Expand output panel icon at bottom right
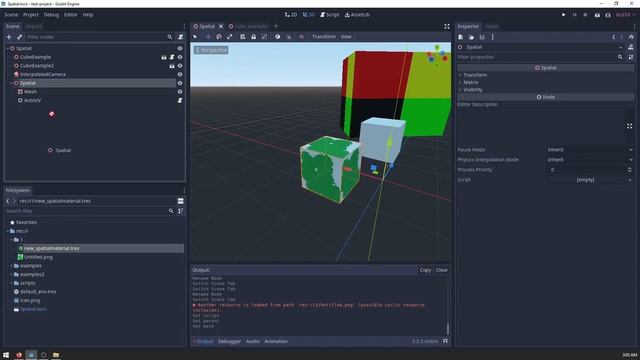The width and height of the screenshot is (640, 360). (x=445, y=341)
